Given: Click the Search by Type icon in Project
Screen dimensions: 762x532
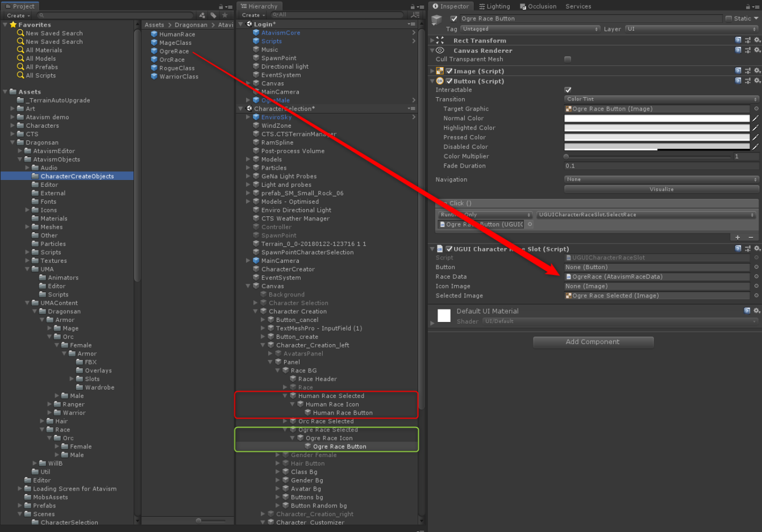Looking at the screenshot, I should (203, 15).
